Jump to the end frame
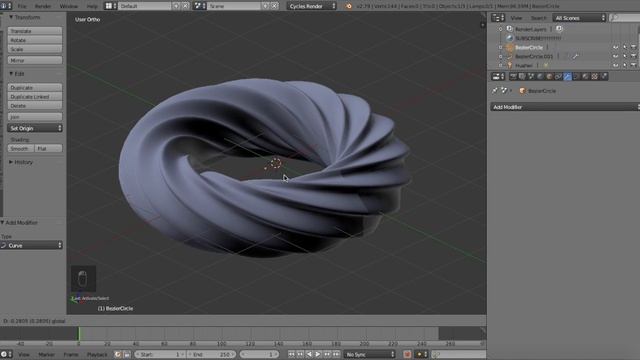The image size is (640, 360). 336,354
